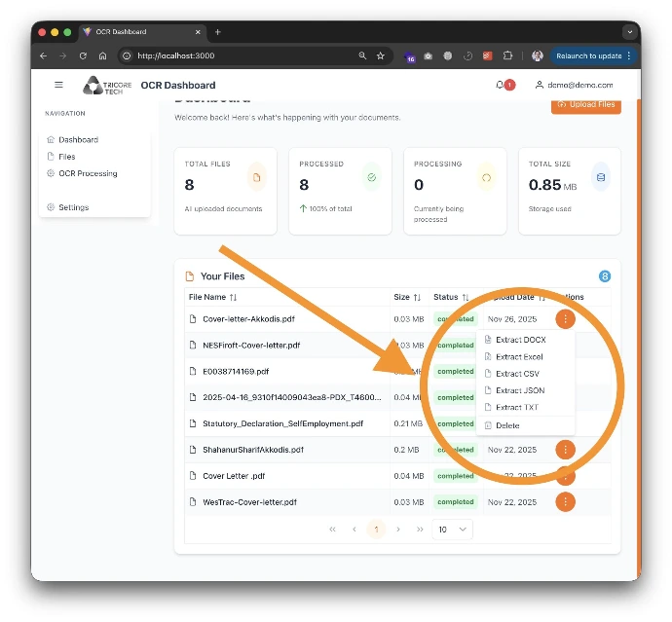Select the OCR Dashboard browser tab
This screenshot has height=622, width=672.
142,32
